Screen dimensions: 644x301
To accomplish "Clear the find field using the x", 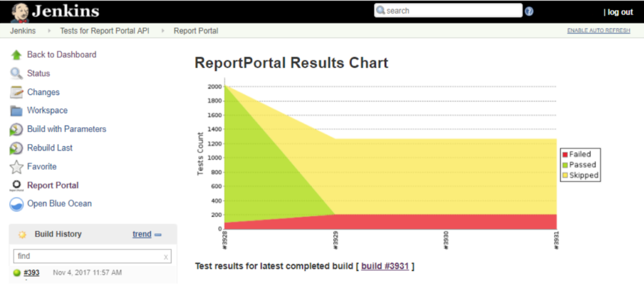I will coord(166,256).
